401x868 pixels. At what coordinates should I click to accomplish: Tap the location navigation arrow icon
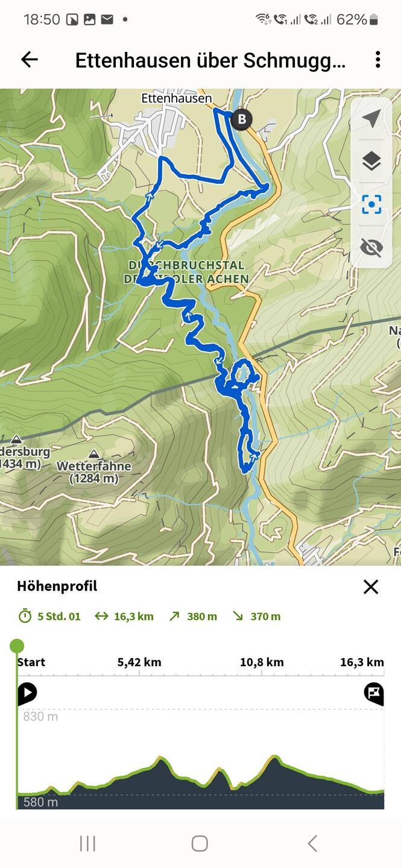pyautogui.click(x=371, y=119)
